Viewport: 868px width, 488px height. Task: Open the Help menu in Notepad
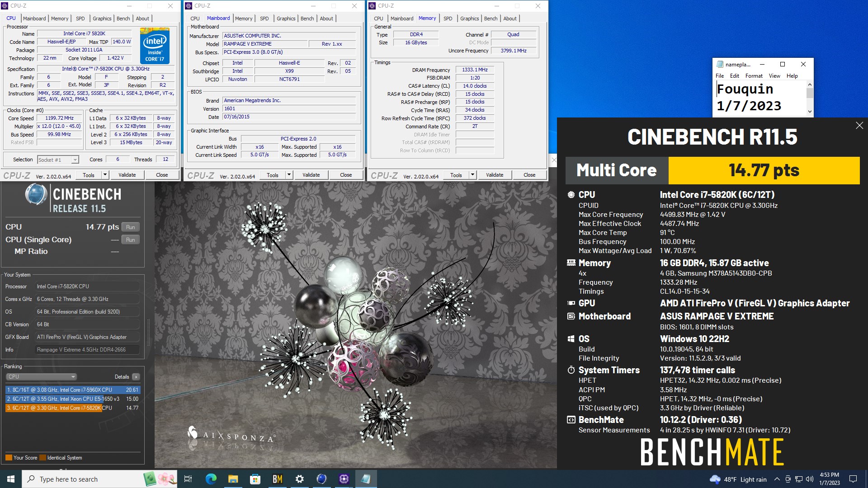click(792, 76)
